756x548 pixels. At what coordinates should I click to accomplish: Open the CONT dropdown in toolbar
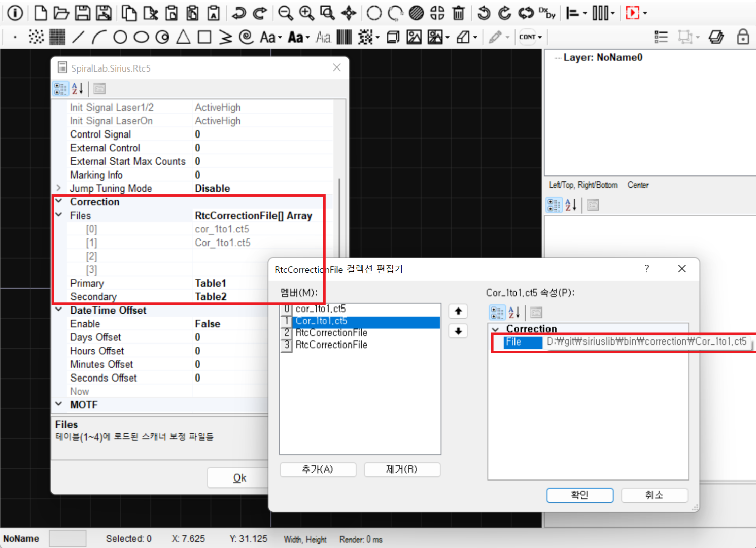530,37
